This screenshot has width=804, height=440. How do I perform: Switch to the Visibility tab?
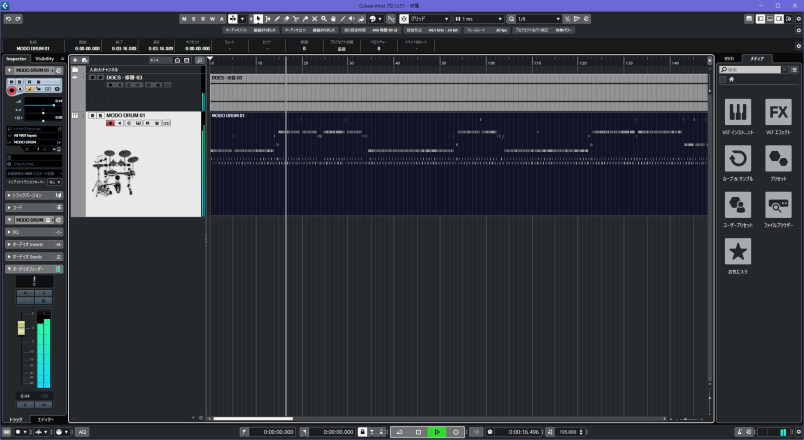[x=44, y=59]
